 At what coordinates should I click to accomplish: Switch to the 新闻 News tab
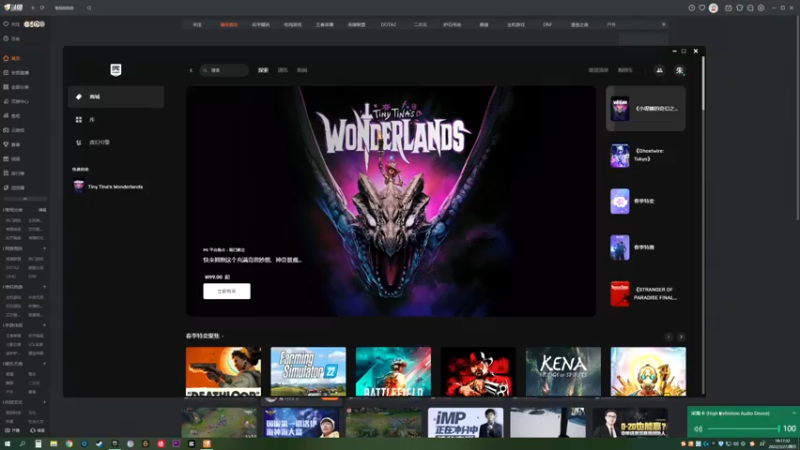coord(302,70)
